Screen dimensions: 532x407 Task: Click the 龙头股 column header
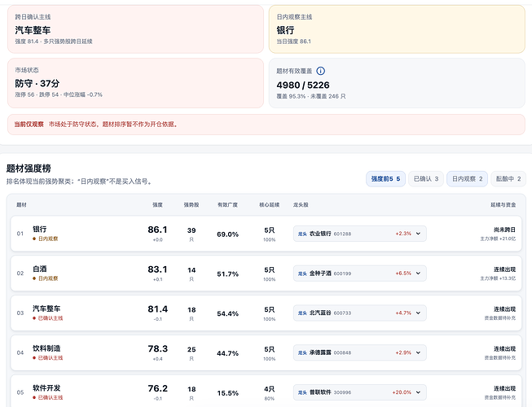pyautogui.click(x=301, y=204)
